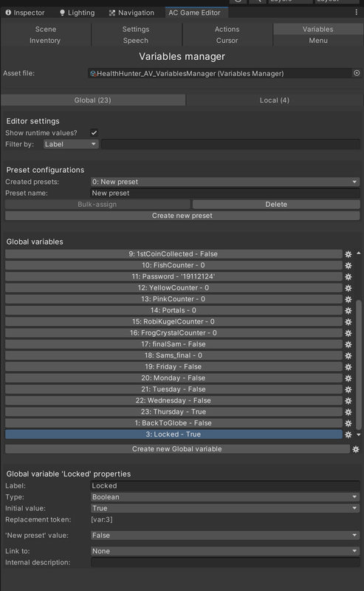Open gear options for 17: finalSam variable
This screenshot has height=591, width=364.
click(348, 344)
